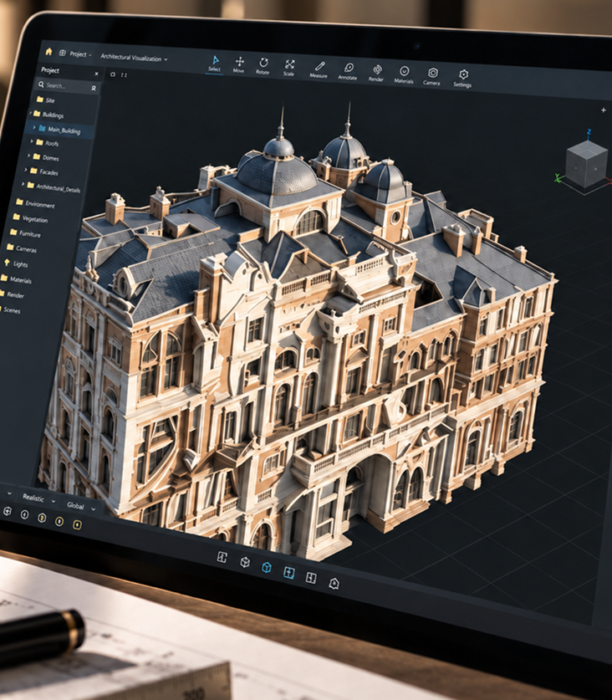Open the Realistic shading dropdown
612x700 pixels.
click(x=38, y=498)
